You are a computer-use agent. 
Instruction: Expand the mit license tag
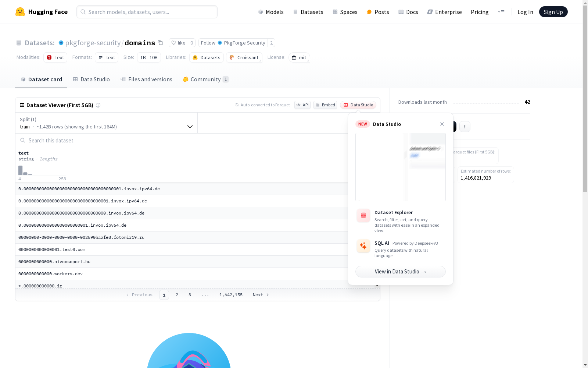tap(299, 57)
